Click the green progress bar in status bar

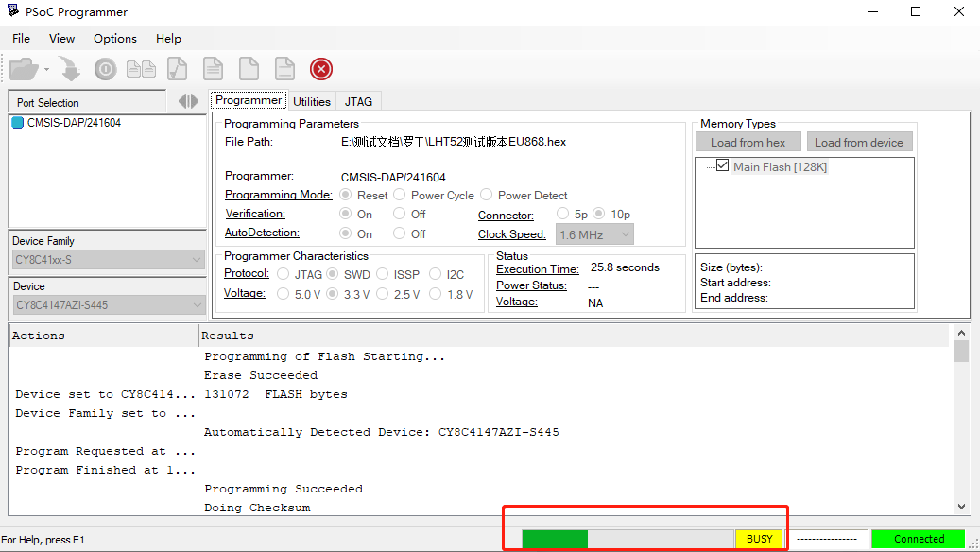point(628,539)
